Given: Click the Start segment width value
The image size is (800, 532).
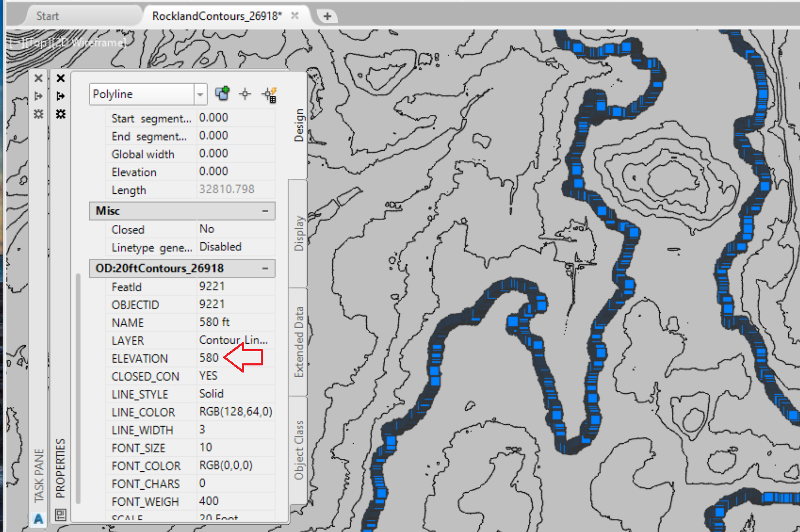Looking at the screenshot, I should (x=236, y=118).
